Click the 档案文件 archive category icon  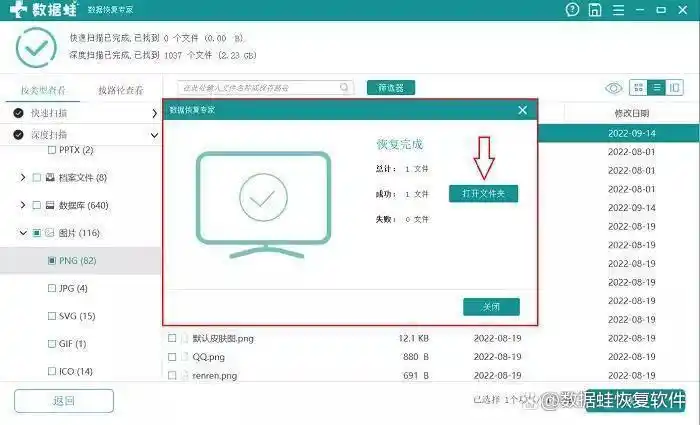coord(50,178)
